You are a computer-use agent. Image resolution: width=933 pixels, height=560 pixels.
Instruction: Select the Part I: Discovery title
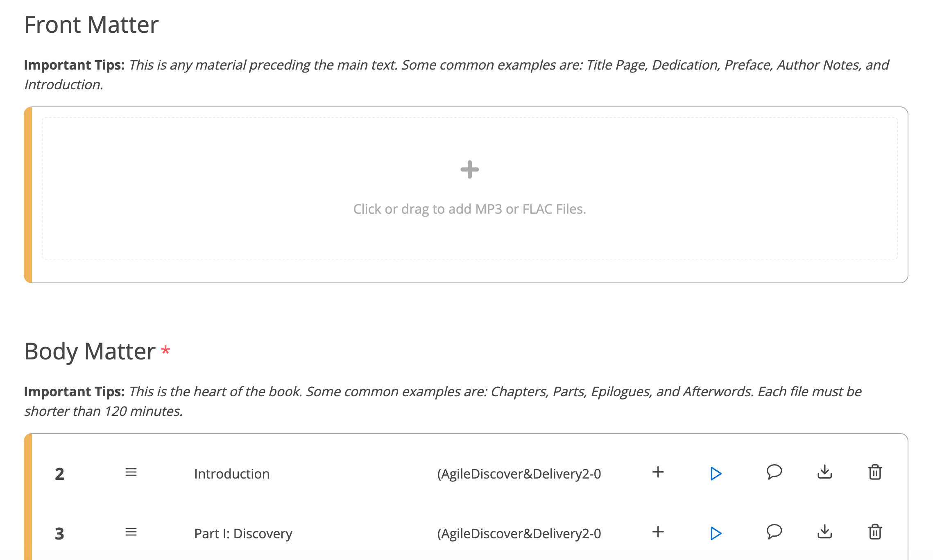pyautogui.click(x=243, y=534)
